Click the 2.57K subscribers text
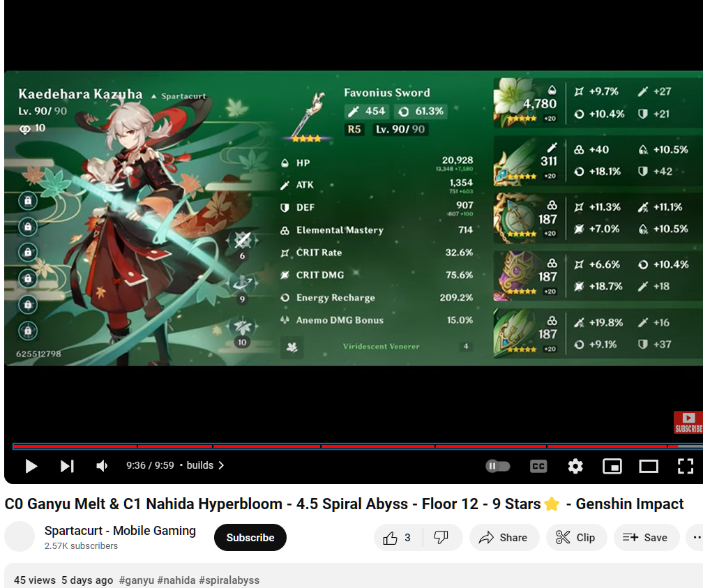Image resolution: width=703 pixels, height=588 pixels. pos(81,546)
